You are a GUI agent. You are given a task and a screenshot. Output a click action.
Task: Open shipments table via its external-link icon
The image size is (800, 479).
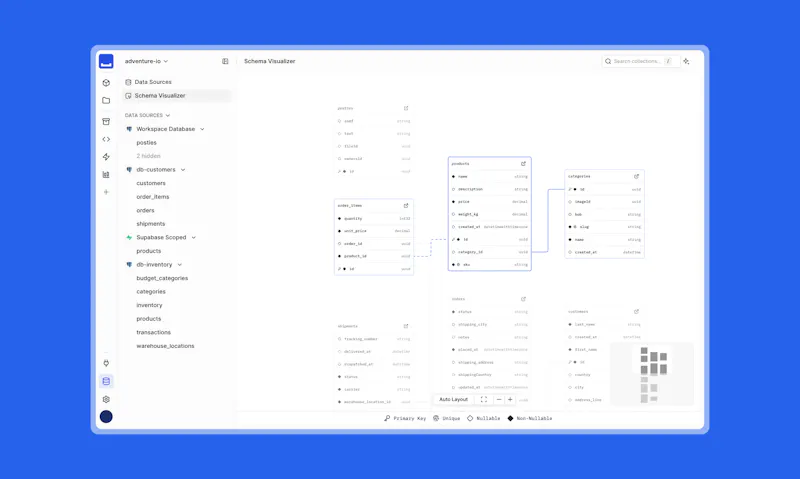click(x=406, y=326)
